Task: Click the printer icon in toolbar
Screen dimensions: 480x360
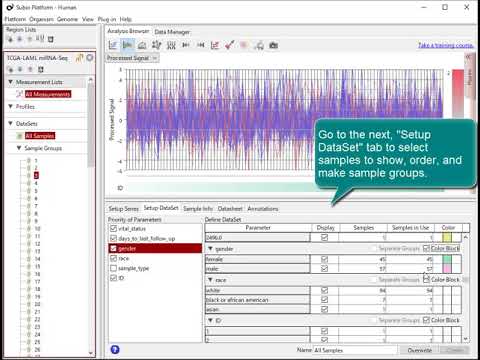Action: [259, 45]
